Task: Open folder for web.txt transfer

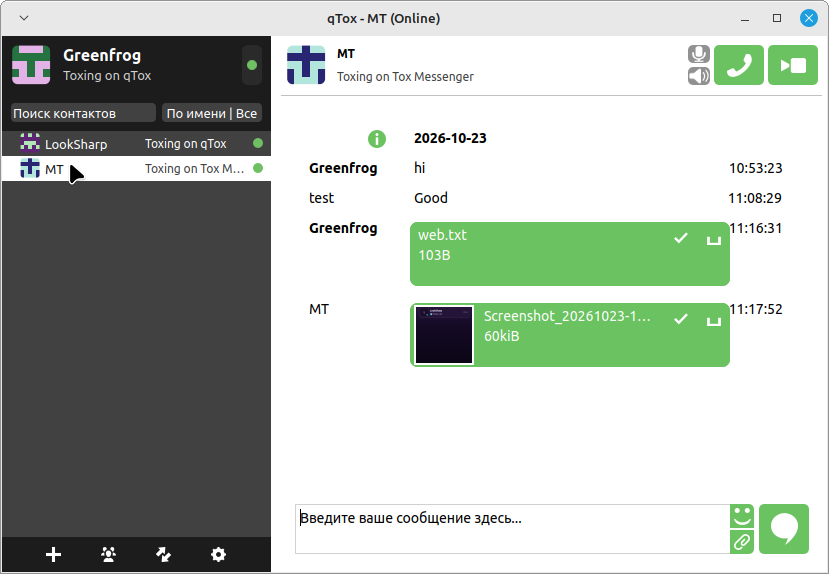Action: [714, 239]
